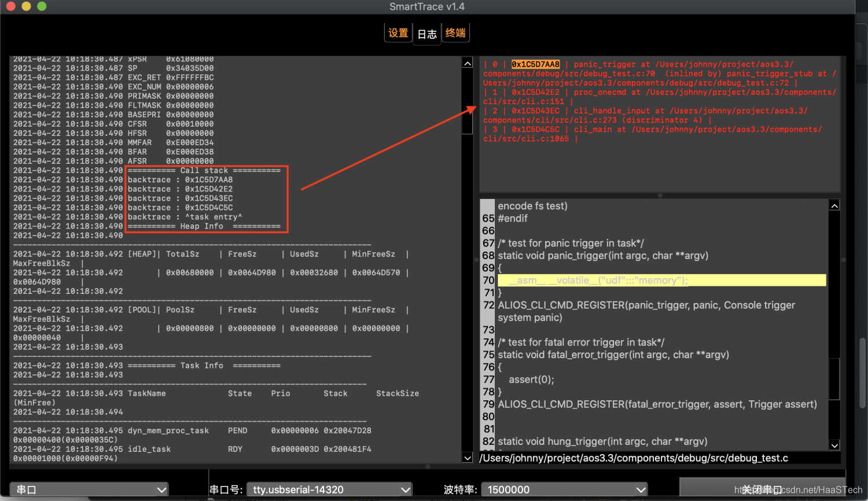Minimize SmartTrace with the yellow button
The height and width of the screenshot is (501, 868).
26,6
